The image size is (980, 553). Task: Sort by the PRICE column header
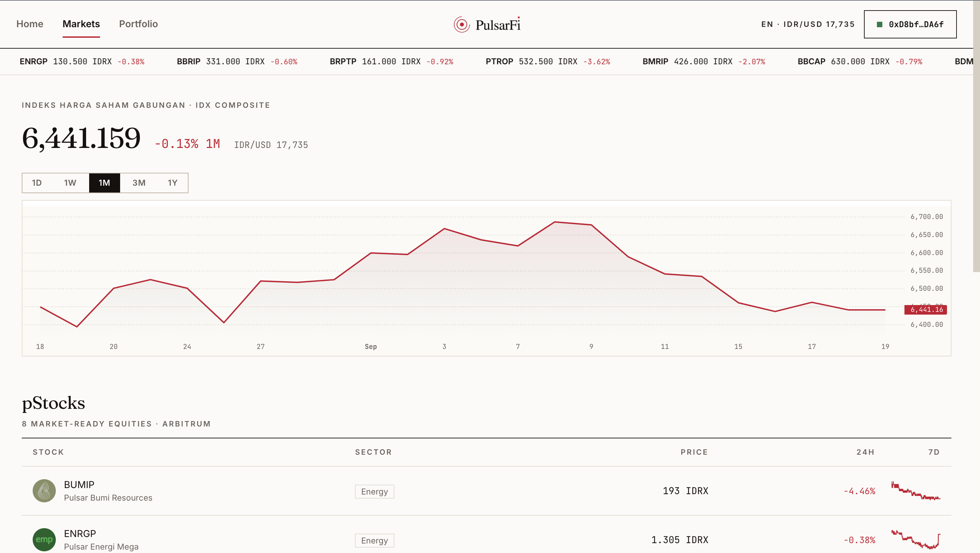click(694, 452)
